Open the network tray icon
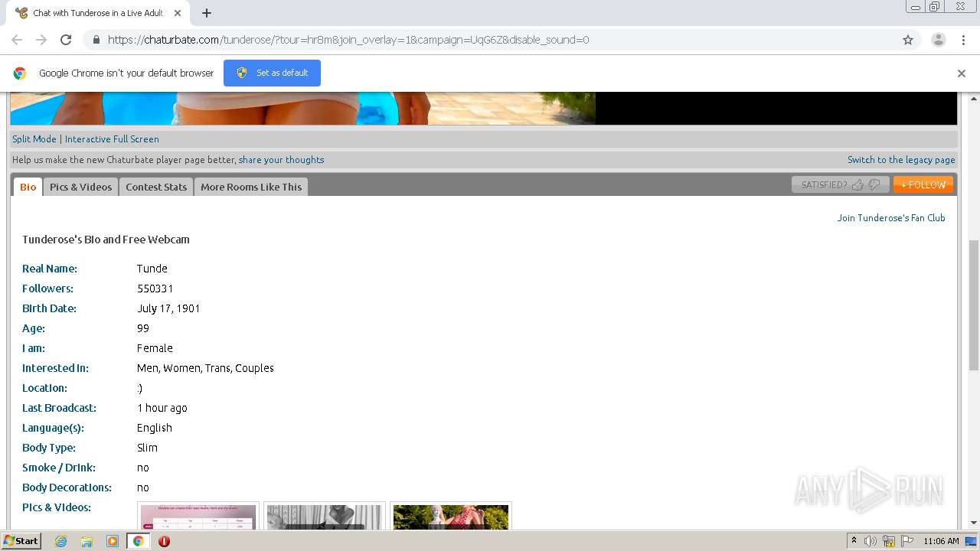Screen dimensions: 980x551 pyautogui.click(x=889, y=541)
